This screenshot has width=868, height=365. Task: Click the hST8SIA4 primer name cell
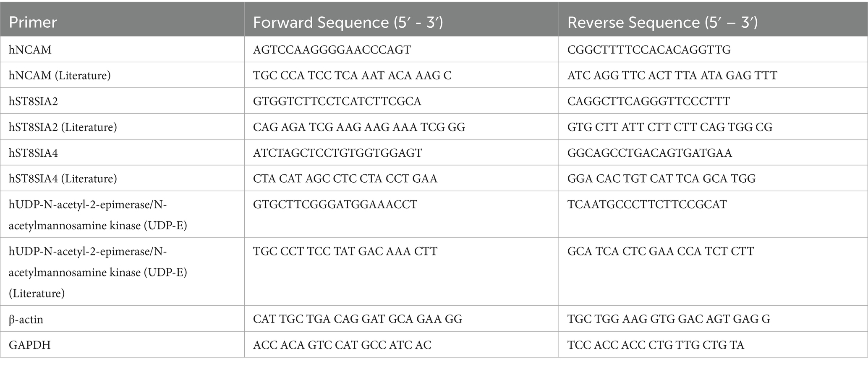click(x=33, y=153)
